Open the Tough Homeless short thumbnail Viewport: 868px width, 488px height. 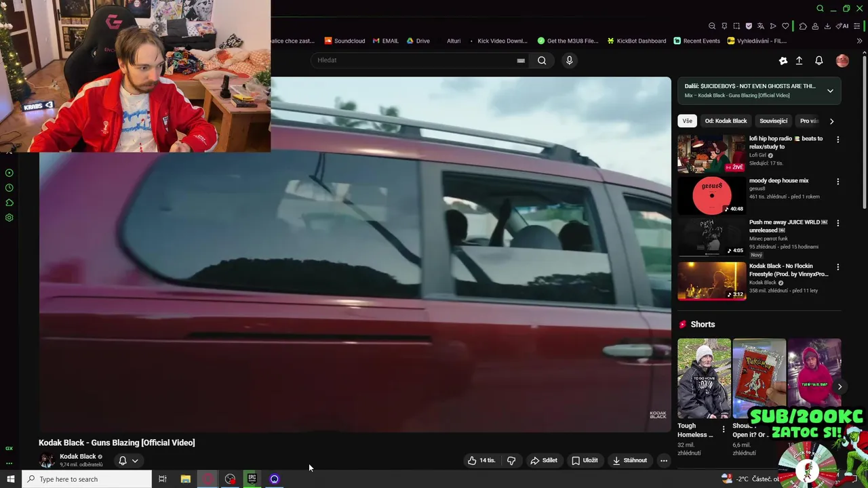click(x=704, y=378)
